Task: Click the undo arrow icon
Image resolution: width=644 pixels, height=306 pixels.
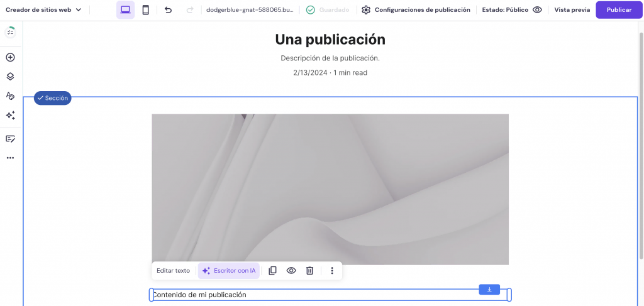Action: [x=168, y=10]
